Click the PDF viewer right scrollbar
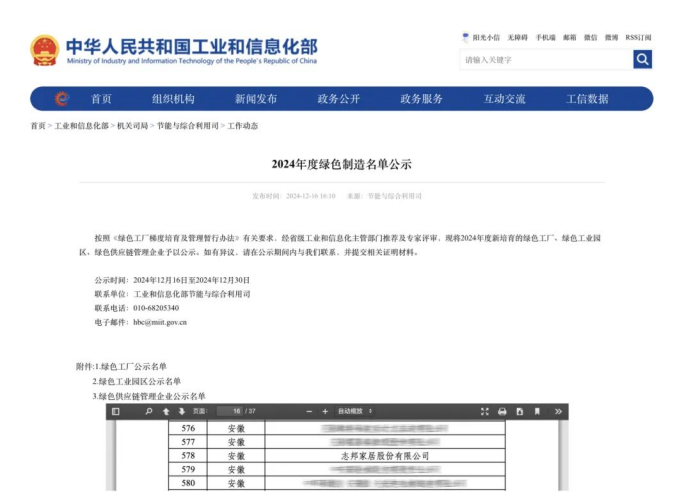Image resolution: width=692 pixels, height=500 pixels. click(563, 455)
